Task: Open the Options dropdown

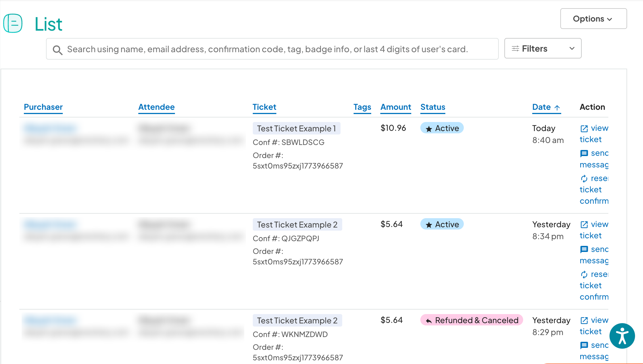Action: (x=593, y=19)
